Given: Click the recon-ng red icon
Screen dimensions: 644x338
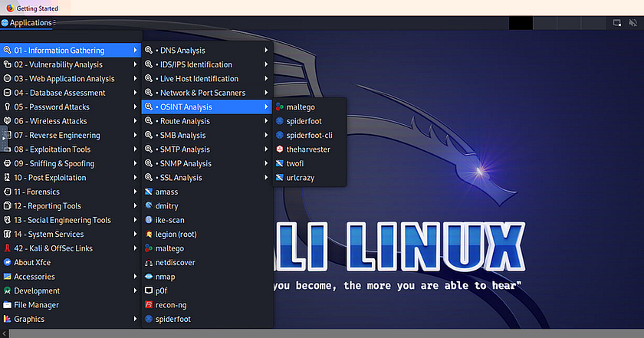Looking at the screenshot, I should 149,305.
